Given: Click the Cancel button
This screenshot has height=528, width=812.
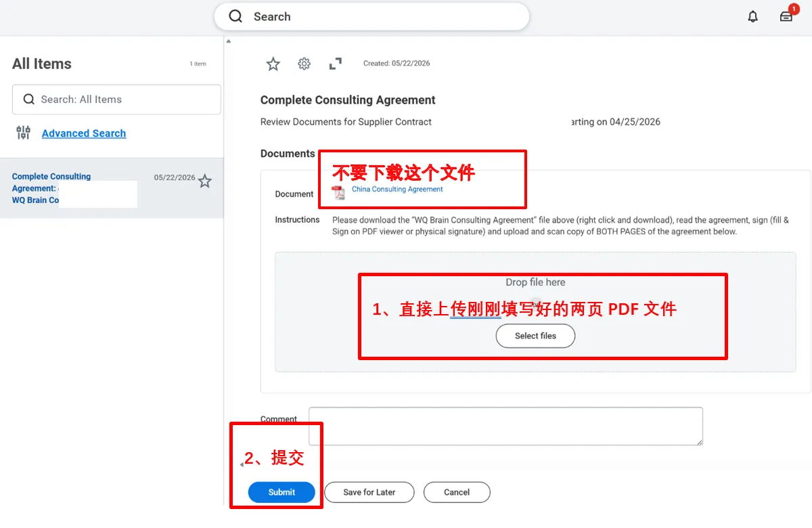Looking at the screenshot, I should tap(457, 492).
